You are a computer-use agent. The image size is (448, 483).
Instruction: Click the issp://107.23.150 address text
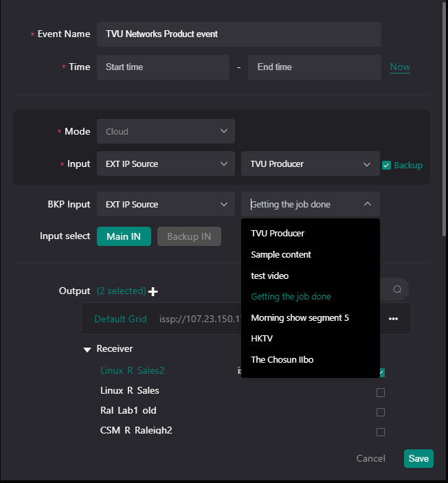[x=200, y=319]
